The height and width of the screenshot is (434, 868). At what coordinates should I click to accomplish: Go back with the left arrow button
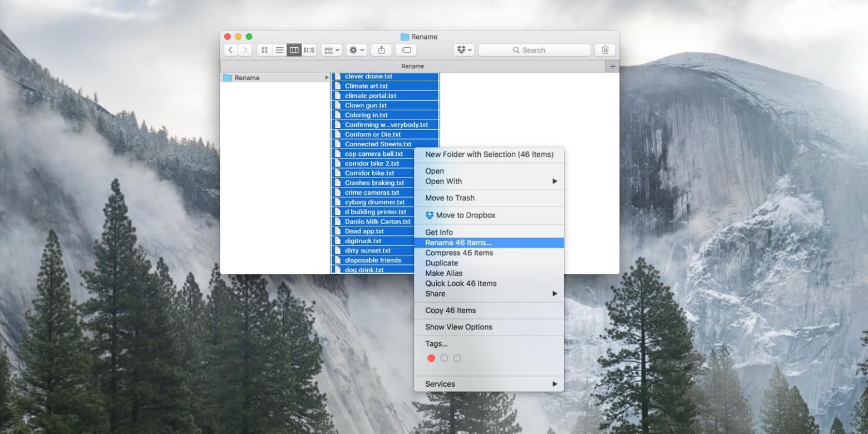click(231, 50)
